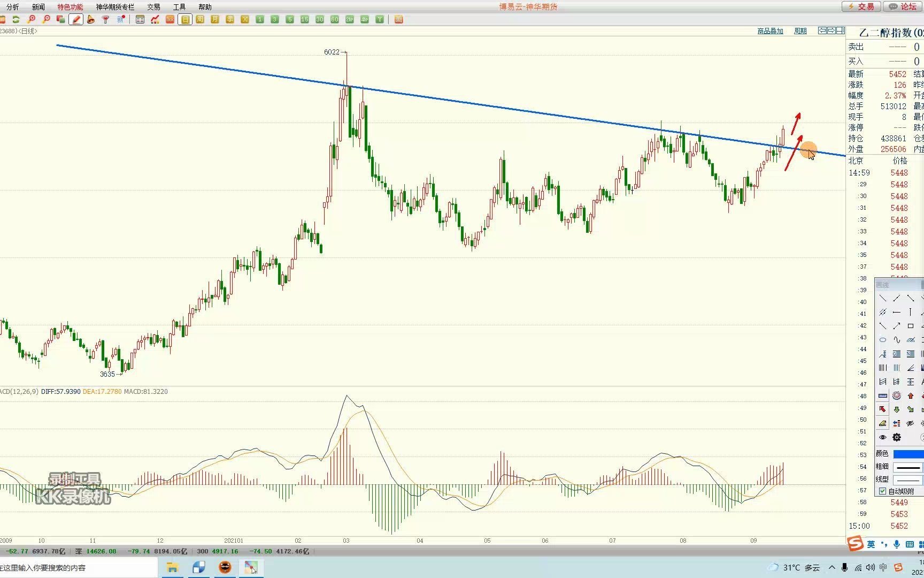Switch to the Tick chart period
The height and width of the screenshot is (578, 924).
tap(170, 20)
